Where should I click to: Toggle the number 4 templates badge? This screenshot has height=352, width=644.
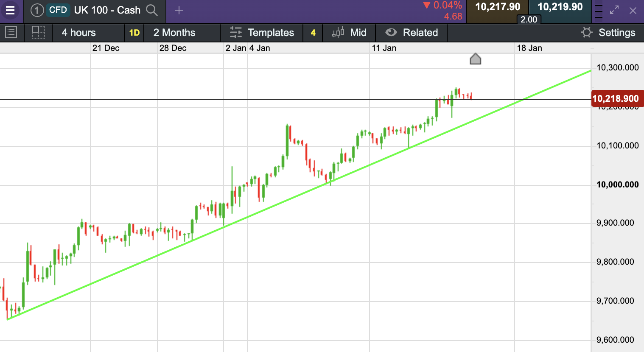click(x=313, y=33)
